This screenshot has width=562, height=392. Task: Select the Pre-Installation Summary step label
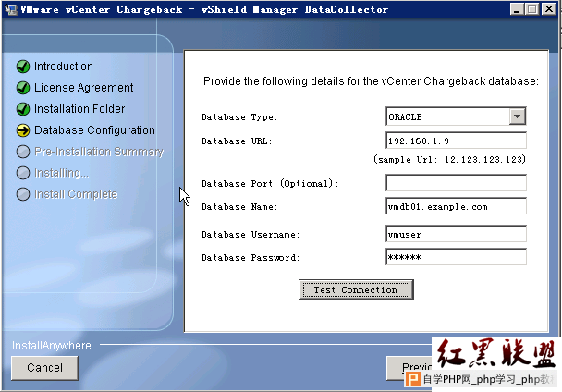(x=99, y=152)
